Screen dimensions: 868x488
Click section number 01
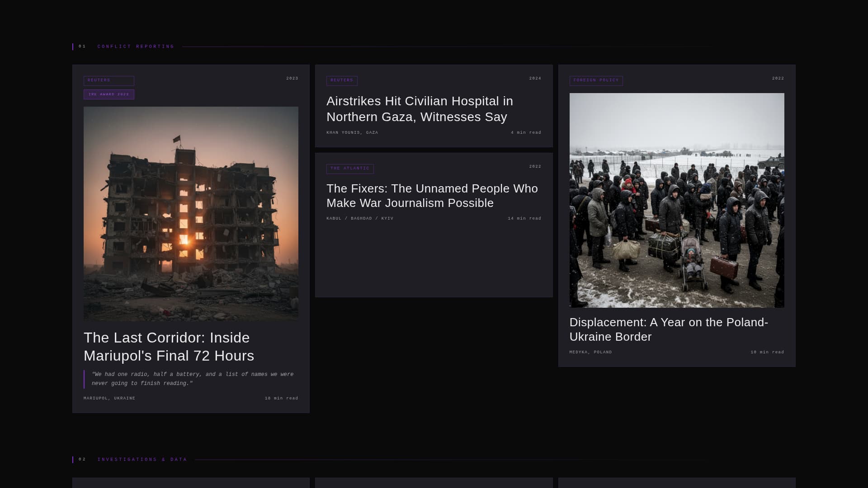[x=82, y=47]
